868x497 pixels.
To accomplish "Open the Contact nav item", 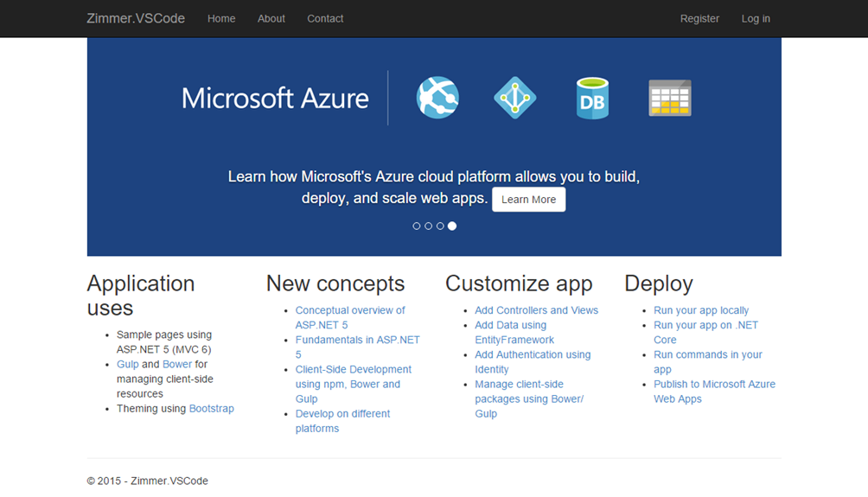I will (x=325, y=19).
